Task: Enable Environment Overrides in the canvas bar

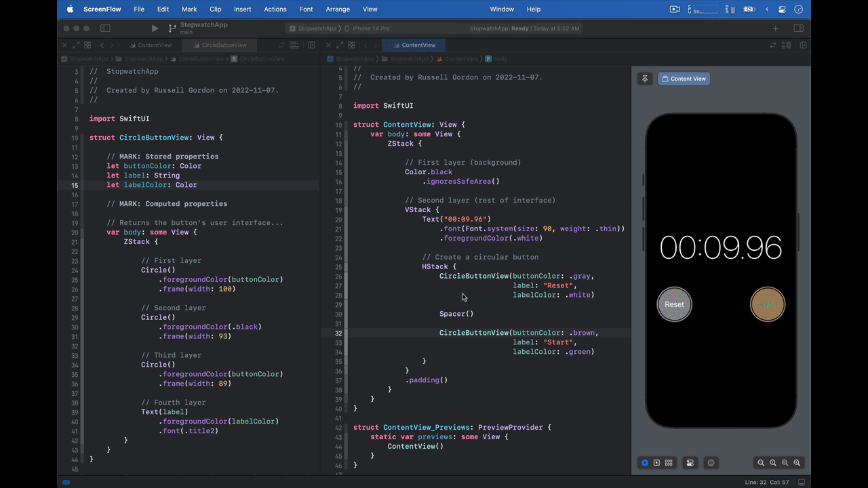Action: click(711, 462)
